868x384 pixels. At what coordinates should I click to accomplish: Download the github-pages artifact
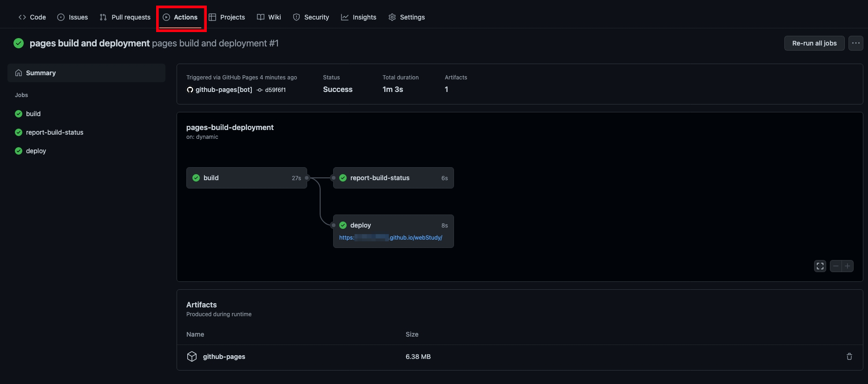point(224,357)
